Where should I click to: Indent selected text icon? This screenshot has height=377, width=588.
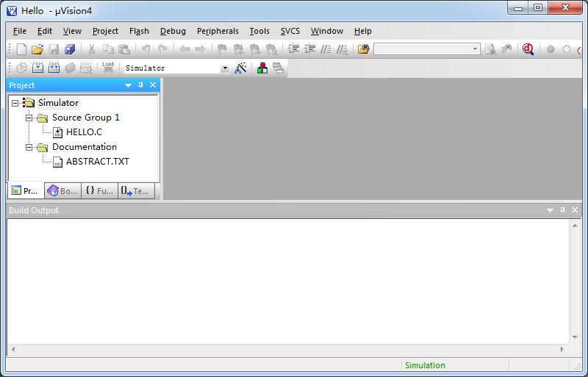pyautogui.click(x=293, y=49)
